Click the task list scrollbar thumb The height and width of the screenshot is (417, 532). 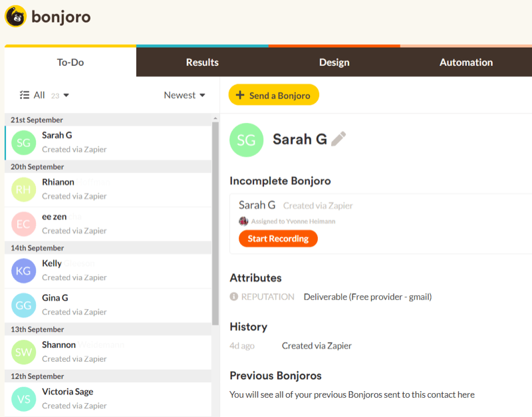(x=215, y=223)
